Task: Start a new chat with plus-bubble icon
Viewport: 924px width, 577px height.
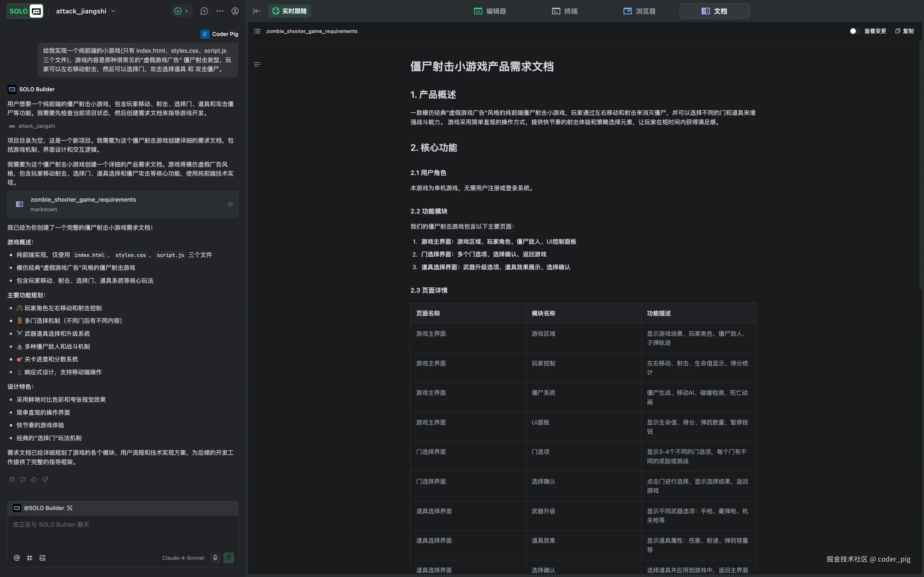Action: coord(204,11)
